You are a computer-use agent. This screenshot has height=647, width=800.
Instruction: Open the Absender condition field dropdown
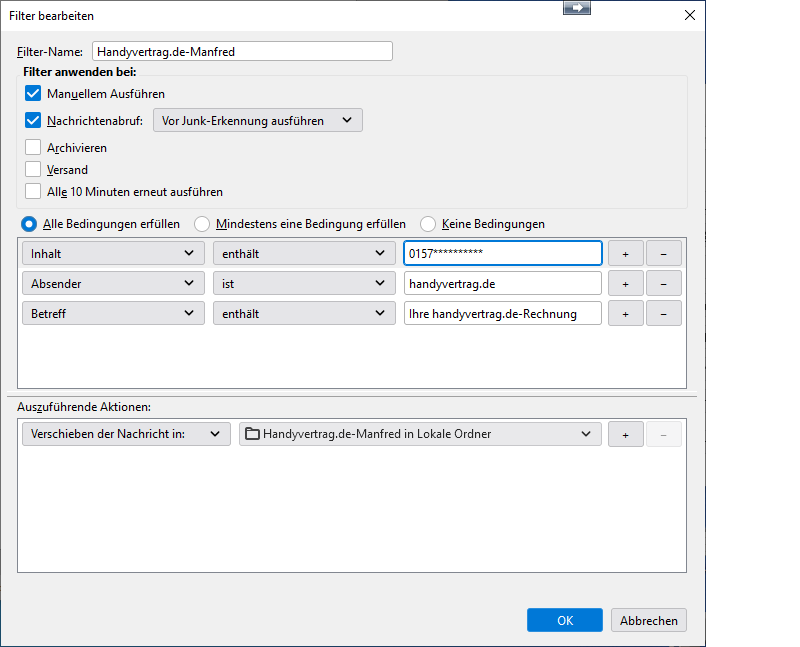pos(113,283)
